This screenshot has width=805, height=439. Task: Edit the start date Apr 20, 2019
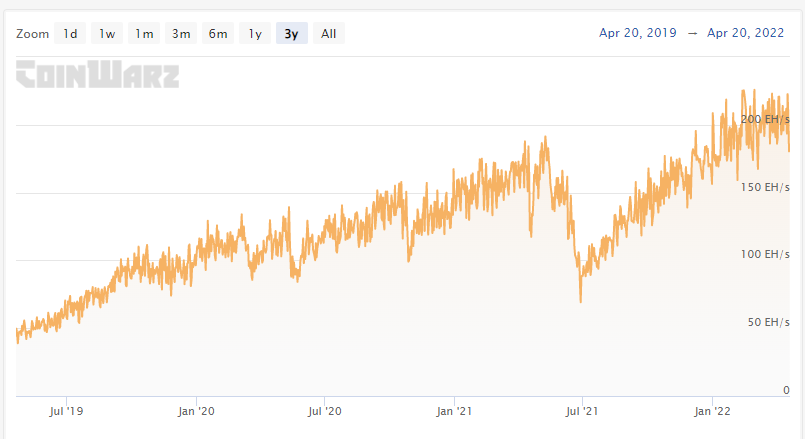pos(637,32)
